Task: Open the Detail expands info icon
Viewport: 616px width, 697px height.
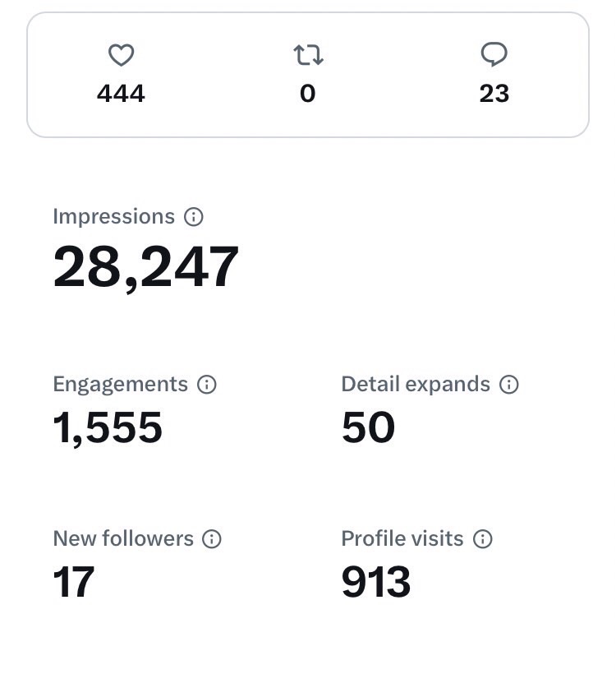Action: click(509, 385)
